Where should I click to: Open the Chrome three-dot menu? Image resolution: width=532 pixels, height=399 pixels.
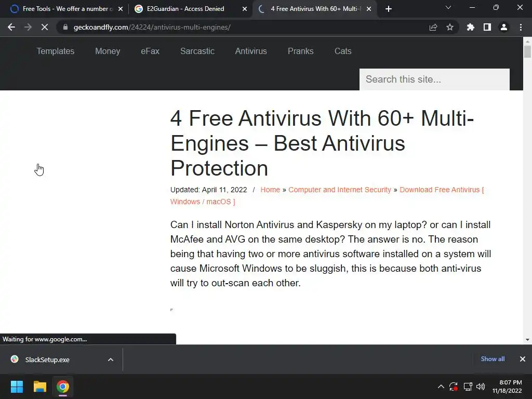521,27
